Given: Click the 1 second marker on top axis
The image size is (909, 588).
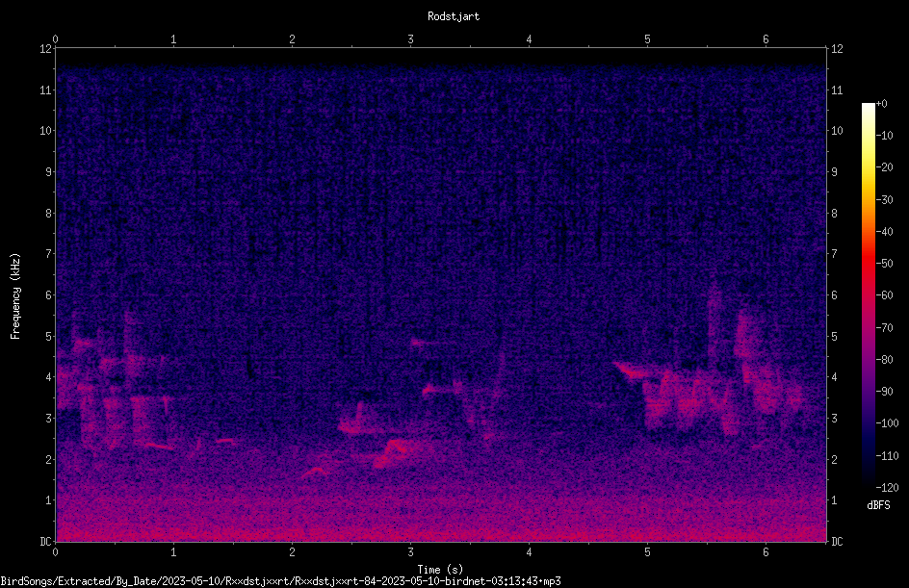Looking at the screenshot, I should [173, 39].
